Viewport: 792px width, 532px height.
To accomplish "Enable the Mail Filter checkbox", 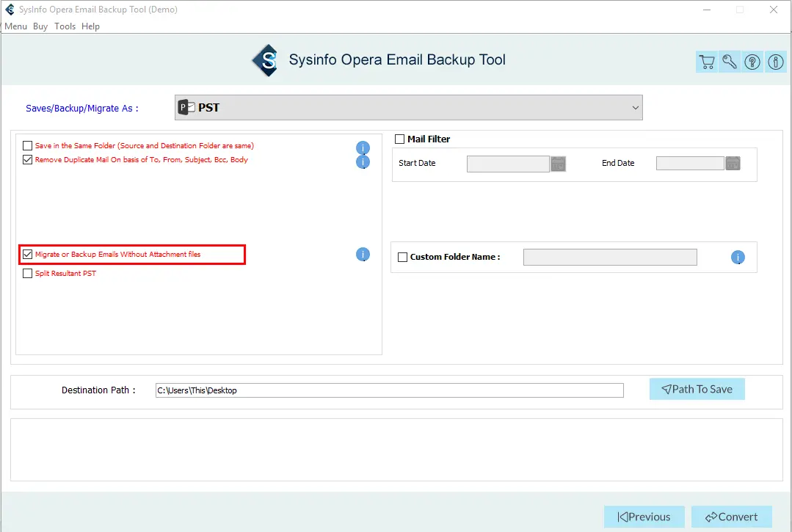I will (399, 139).
